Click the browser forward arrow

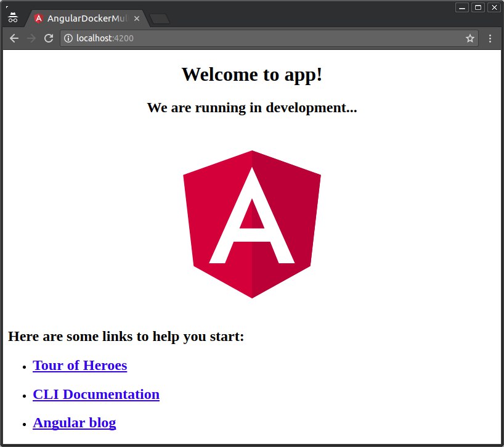31,38
